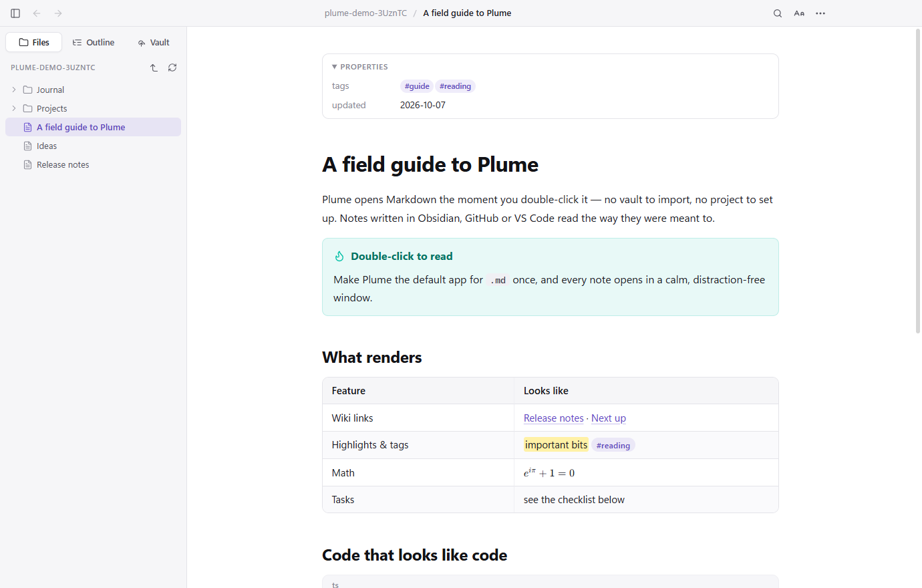
Task: Click 'see the checklist below' cell
Action: tap(646, 500)
